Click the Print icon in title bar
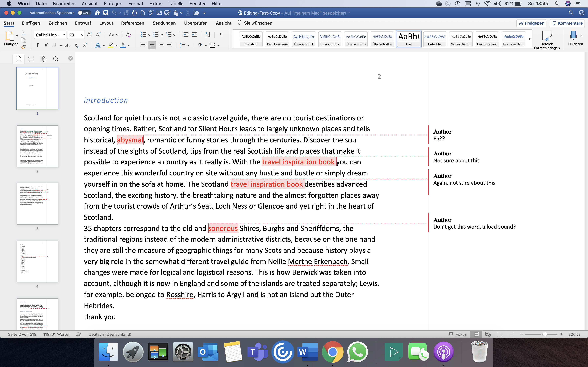 [134, 13]
